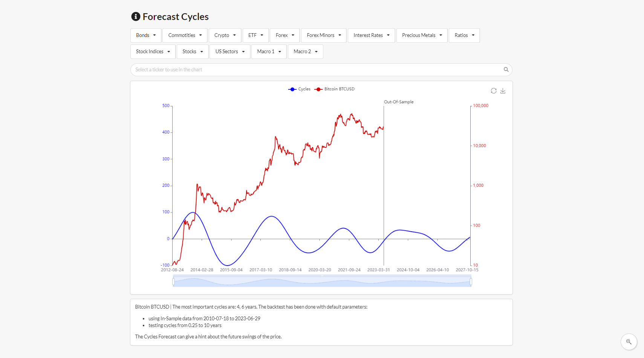Expand the Bonds category selector

[145, 35]
